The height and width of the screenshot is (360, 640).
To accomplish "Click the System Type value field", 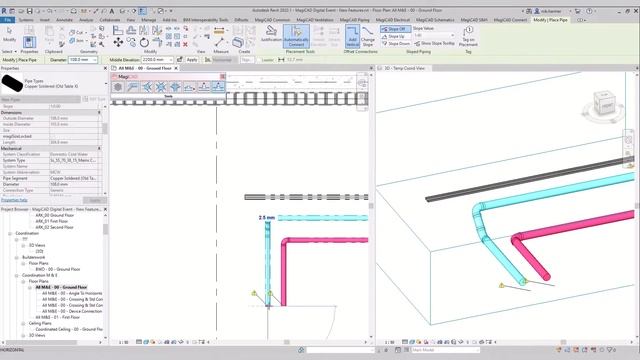I will [x=74, y=160].
